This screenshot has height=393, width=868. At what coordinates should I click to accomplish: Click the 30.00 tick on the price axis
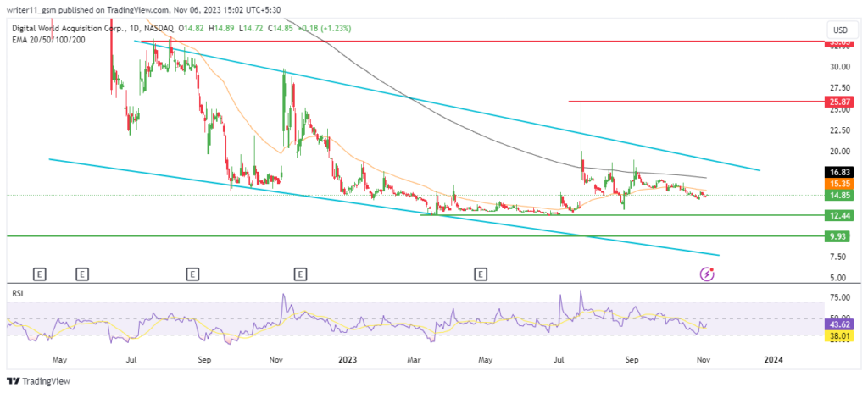pyautogui.click(x=838, y=67)
